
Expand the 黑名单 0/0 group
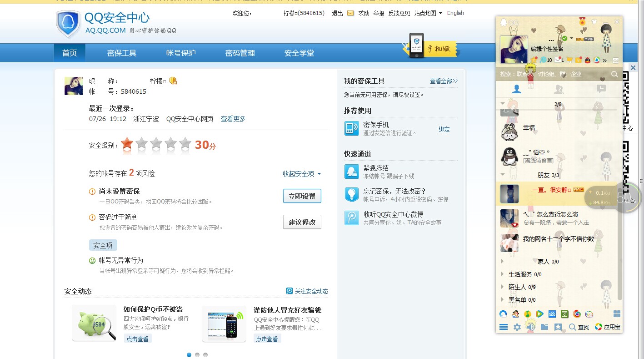[x=502, y=300]
